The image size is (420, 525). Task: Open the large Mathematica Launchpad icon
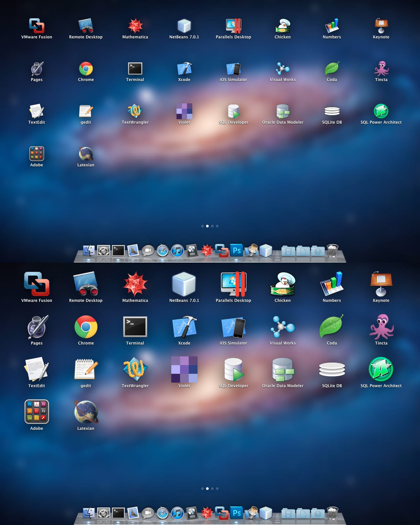(x=135, y=284)
